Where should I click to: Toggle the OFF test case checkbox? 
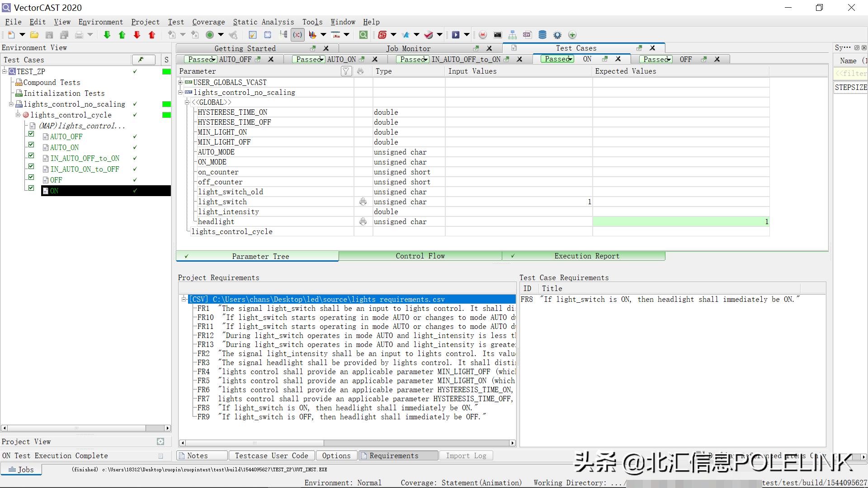(31, 177)
